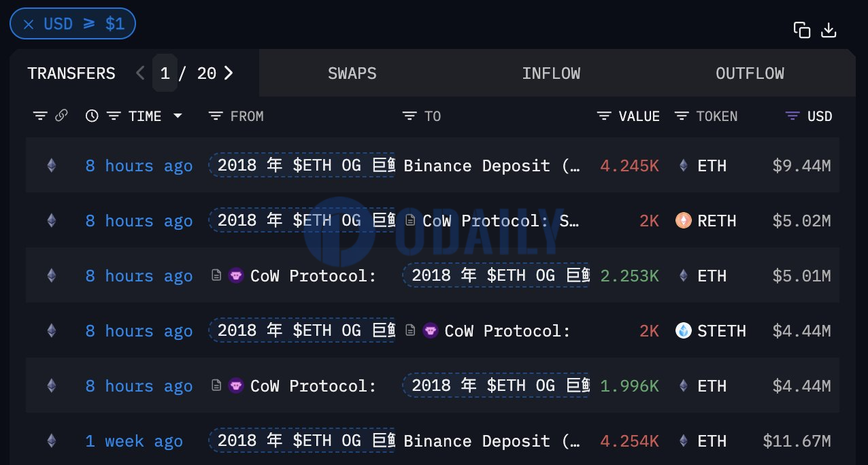Screen dimensions: 868x465
Task: Click the clock icon beside TIME
Action: (92, 116)
